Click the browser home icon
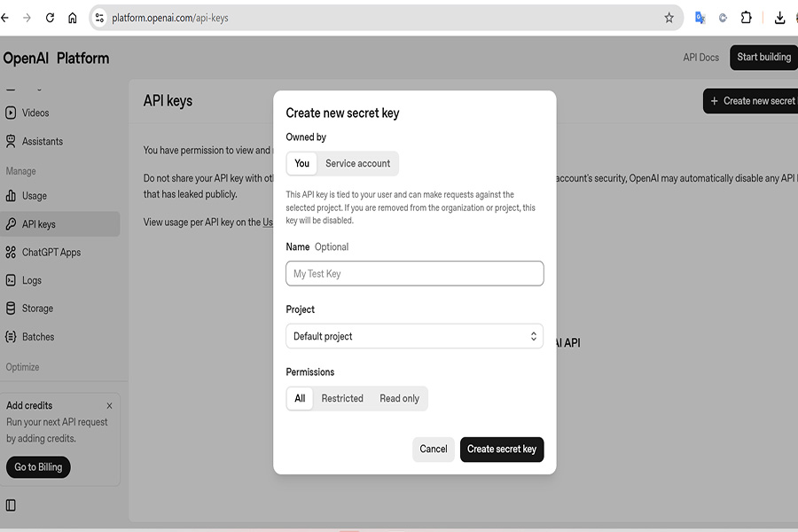Viewport: 798px width, 532px height. (73, 18)
